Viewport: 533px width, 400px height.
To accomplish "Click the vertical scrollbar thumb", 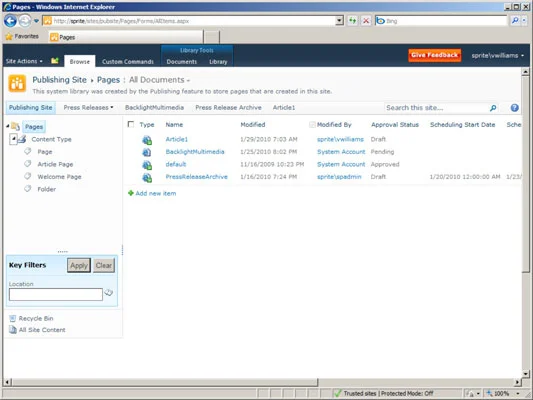I will point(526,174).
